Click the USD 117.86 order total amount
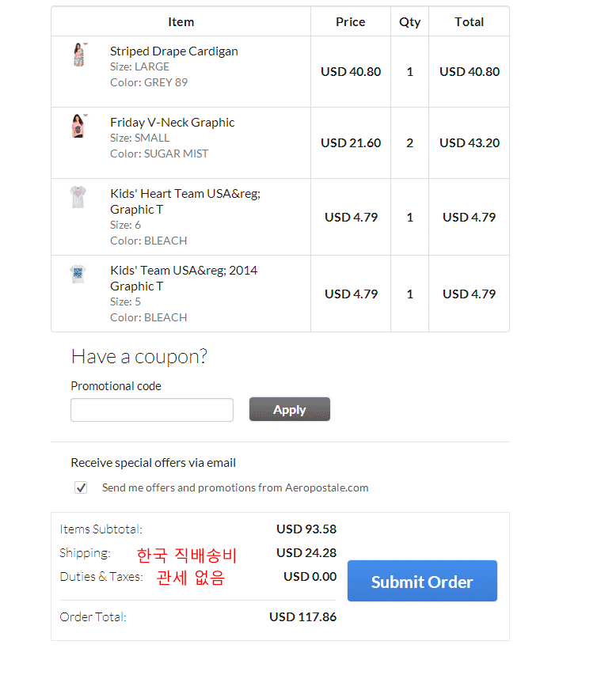 pyautogui.click(x=302, y=617)
